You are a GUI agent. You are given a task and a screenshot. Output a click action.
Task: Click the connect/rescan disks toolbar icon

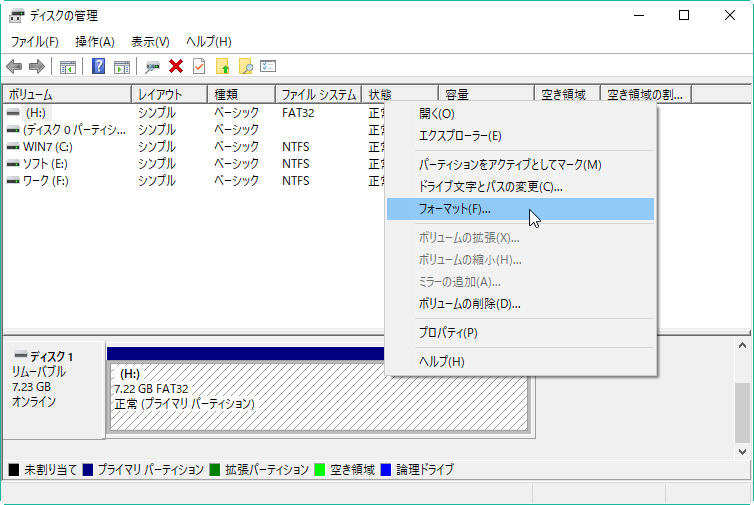(x=152, y=66)
